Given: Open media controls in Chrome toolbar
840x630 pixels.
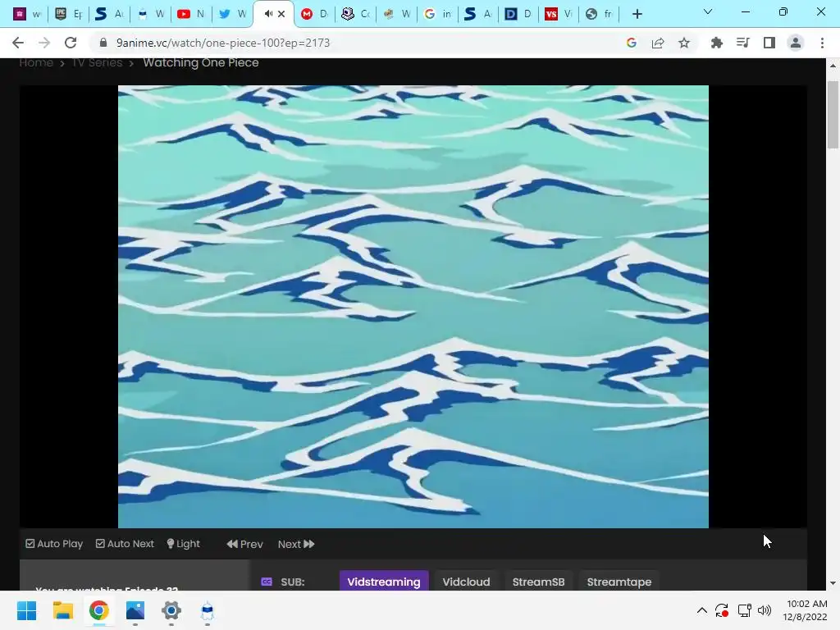Looking at the screenshot, I should tap(743, 43).
